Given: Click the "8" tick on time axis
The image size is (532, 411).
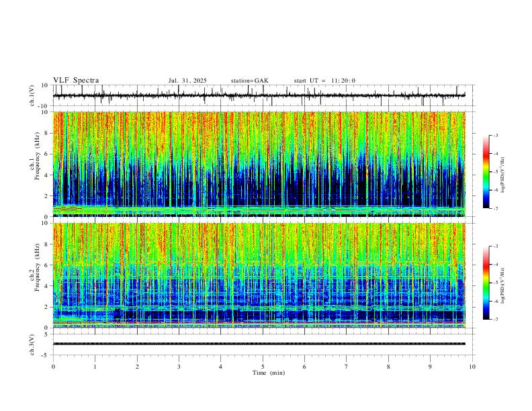Looking at the screenshot, I should (x=388, y=367).
